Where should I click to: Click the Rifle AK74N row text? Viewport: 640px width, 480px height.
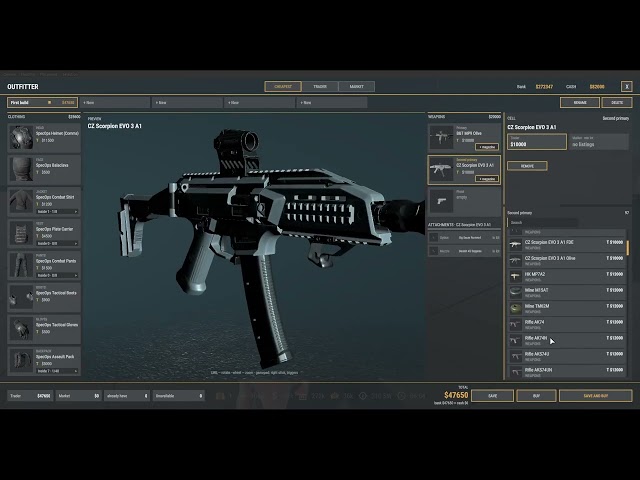click(x=536, y=338)
